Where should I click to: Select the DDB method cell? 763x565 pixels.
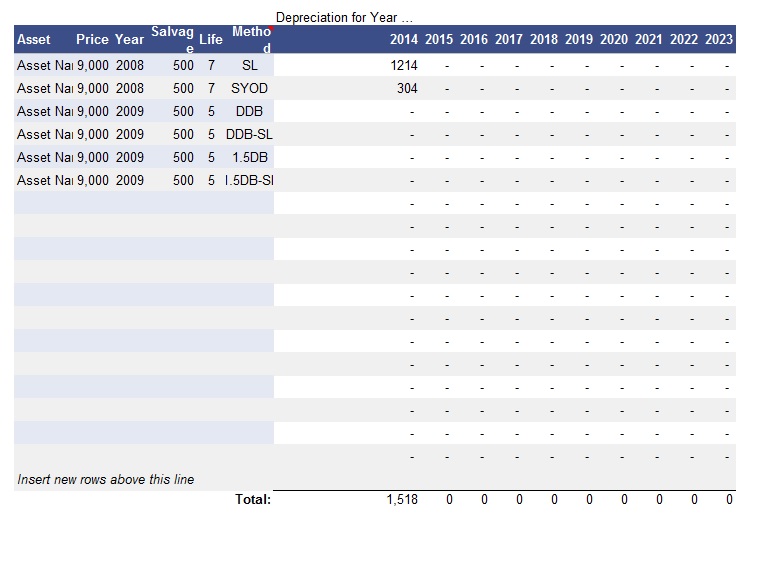(x=249, y=111)
